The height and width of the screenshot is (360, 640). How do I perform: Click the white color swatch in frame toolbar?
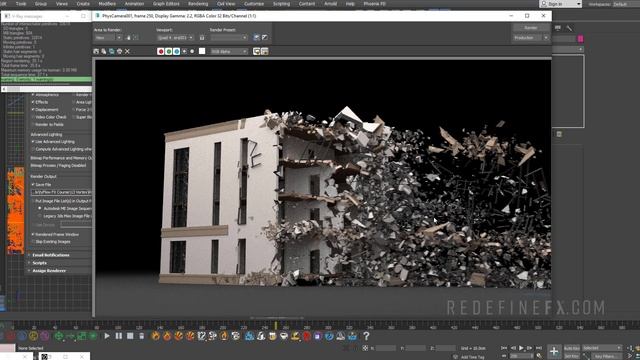(x=202, y=51)
